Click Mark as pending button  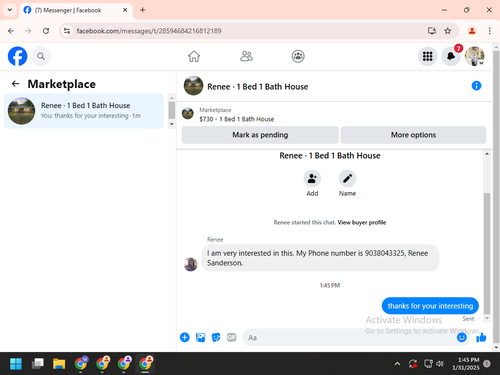click(x=260, y=135)
